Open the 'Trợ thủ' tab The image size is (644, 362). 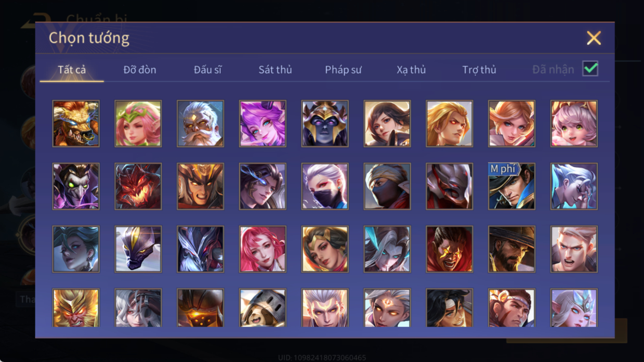pyautogui.click(x=479, y=69)
